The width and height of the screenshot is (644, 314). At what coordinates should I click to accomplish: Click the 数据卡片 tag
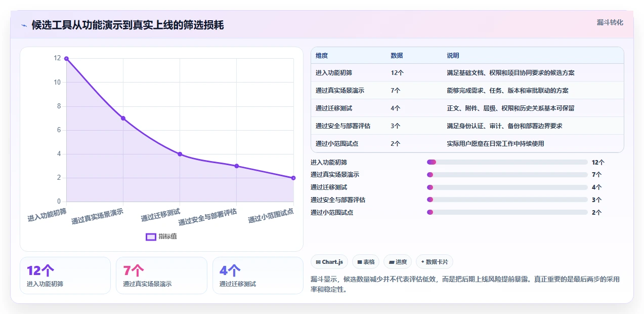pos(435,262)
